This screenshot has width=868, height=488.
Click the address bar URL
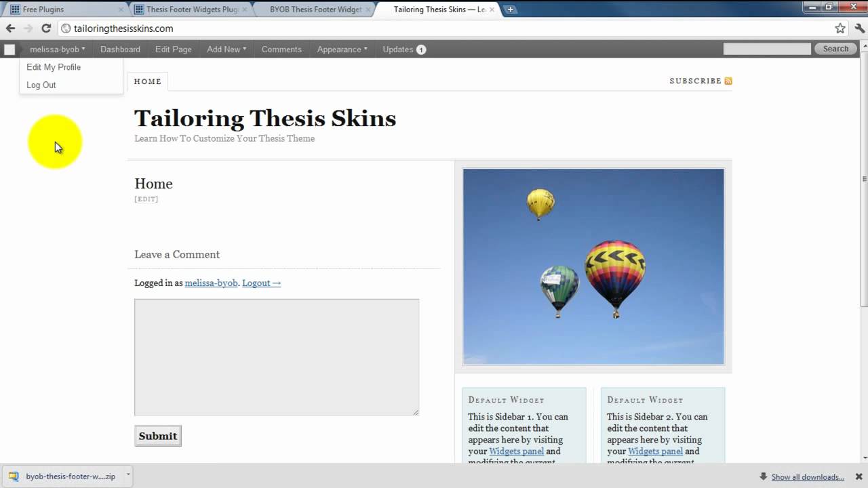(x=123, y=28)
